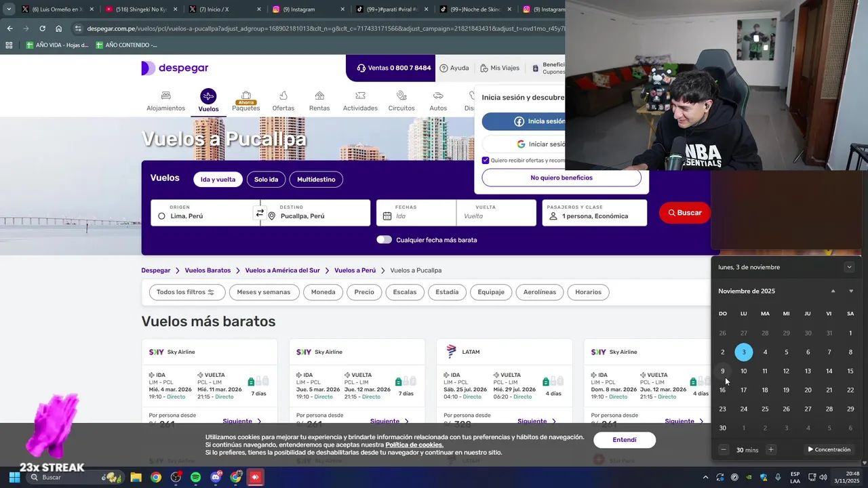
Task: Open the Alojamientos section icon
Action: coord(165,96)
